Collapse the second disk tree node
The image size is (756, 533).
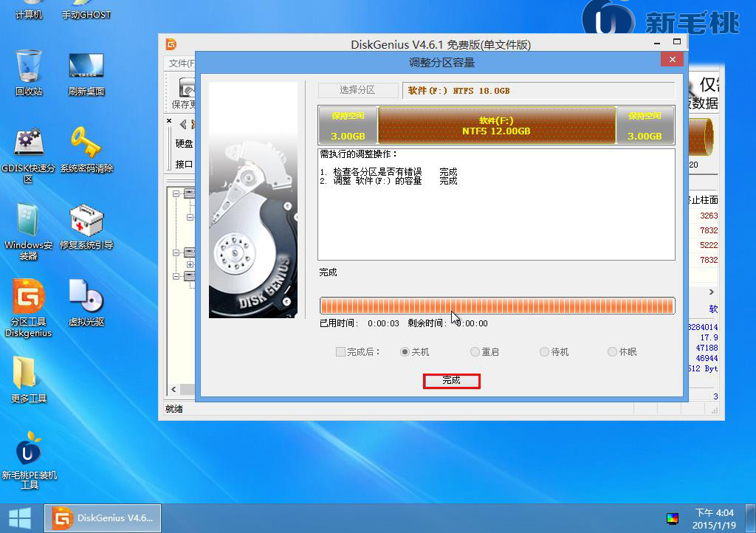176,252
